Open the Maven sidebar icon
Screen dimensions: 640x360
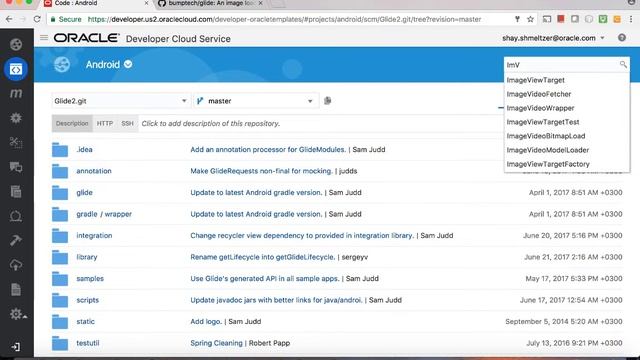click(16, 93)
